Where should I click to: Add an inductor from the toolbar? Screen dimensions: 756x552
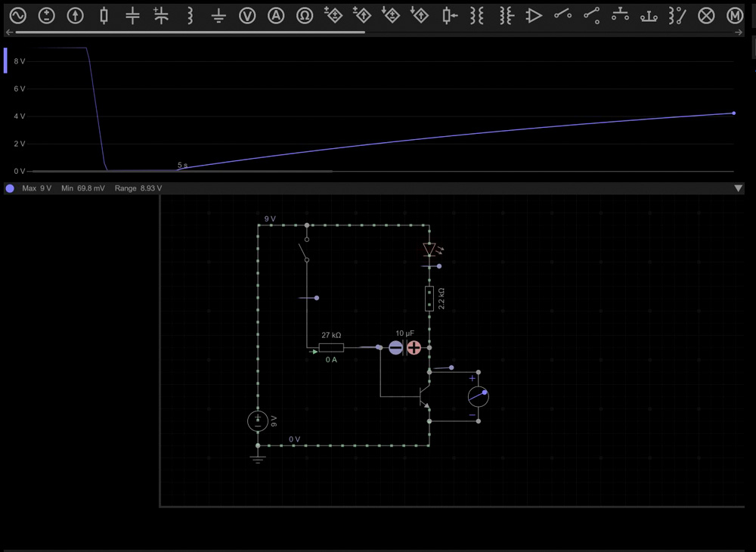coord(190,16)
